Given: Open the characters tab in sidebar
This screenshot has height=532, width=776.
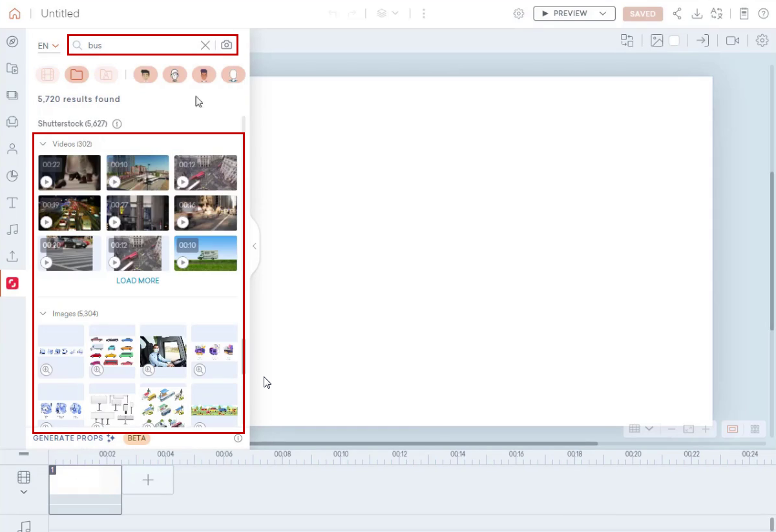Looking at the screenshot, I should tap(12, 149).
